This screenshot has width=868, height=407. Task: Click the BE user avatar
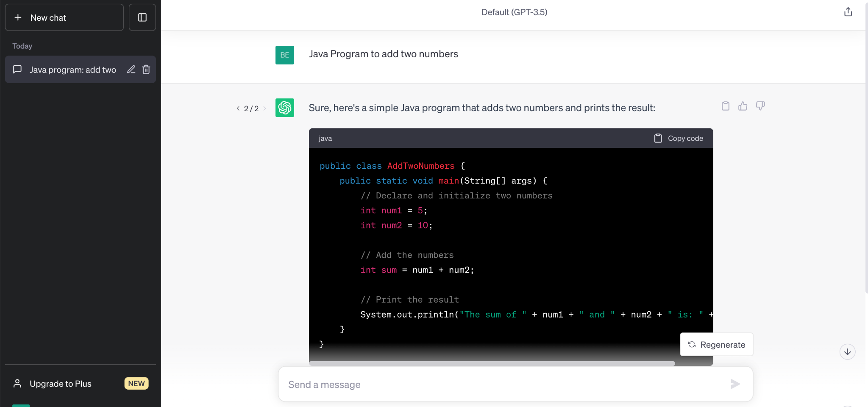(x=285, y=55)
